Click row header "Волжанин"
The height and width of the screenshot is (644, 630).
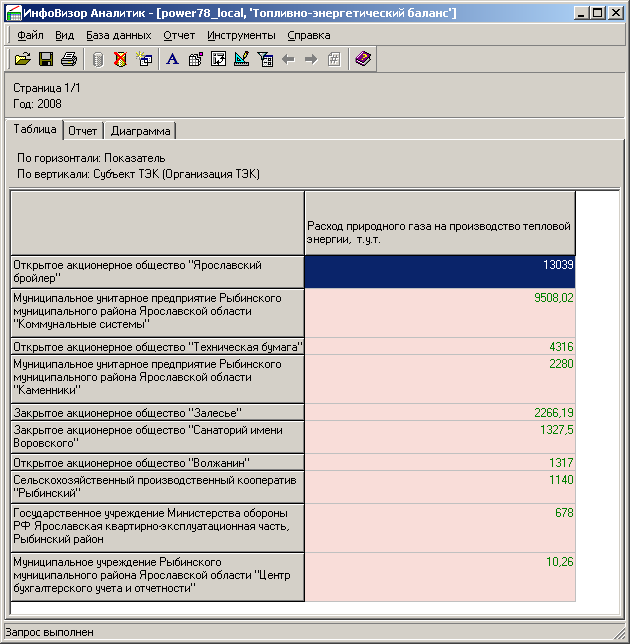tap(158, 462)
